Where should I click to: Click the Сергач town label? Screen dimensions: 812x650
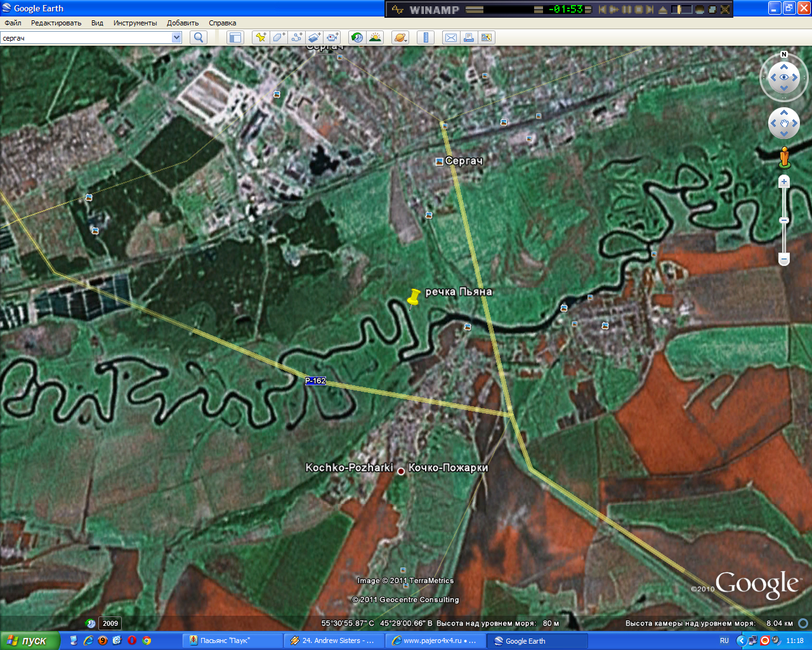(x=464, y=161)
